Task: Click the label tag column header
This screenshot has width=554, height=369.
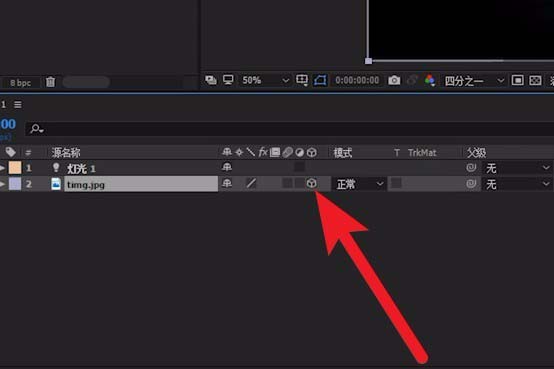Action: tap(11, 152)
